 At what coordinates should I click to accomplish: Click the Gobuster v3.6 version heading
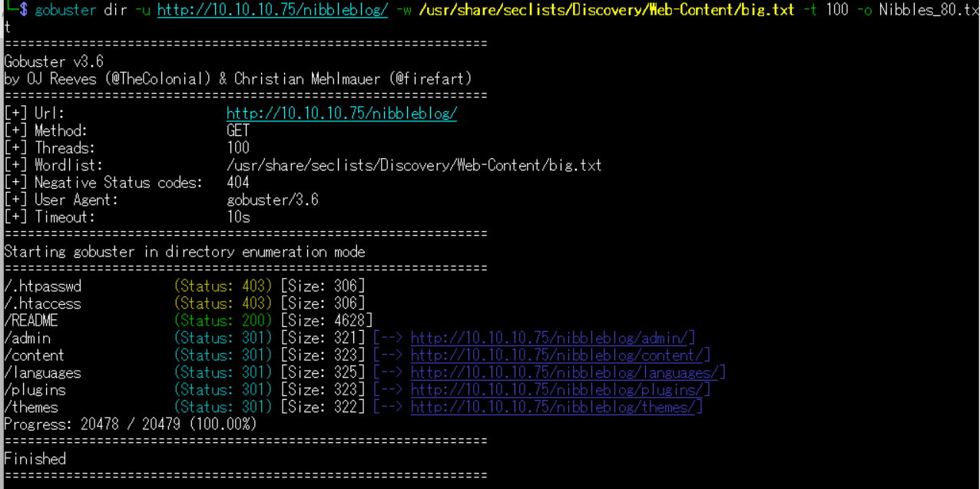(54, 61)
